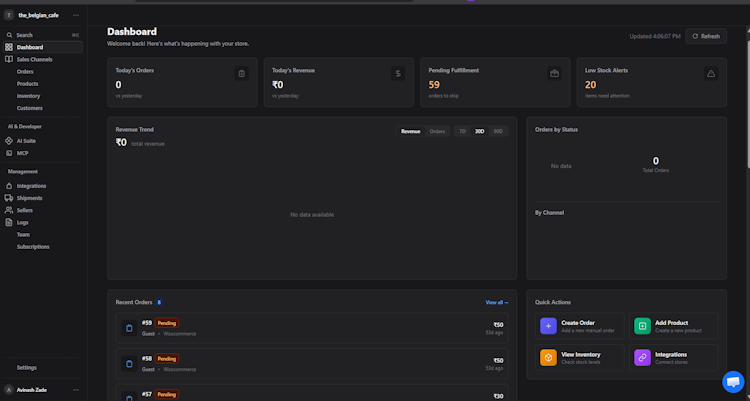This screenshot has height=401, width=750.
Task: Open the Avinash Zade account ellipsis menu
Action: click(x=76, y=390)
